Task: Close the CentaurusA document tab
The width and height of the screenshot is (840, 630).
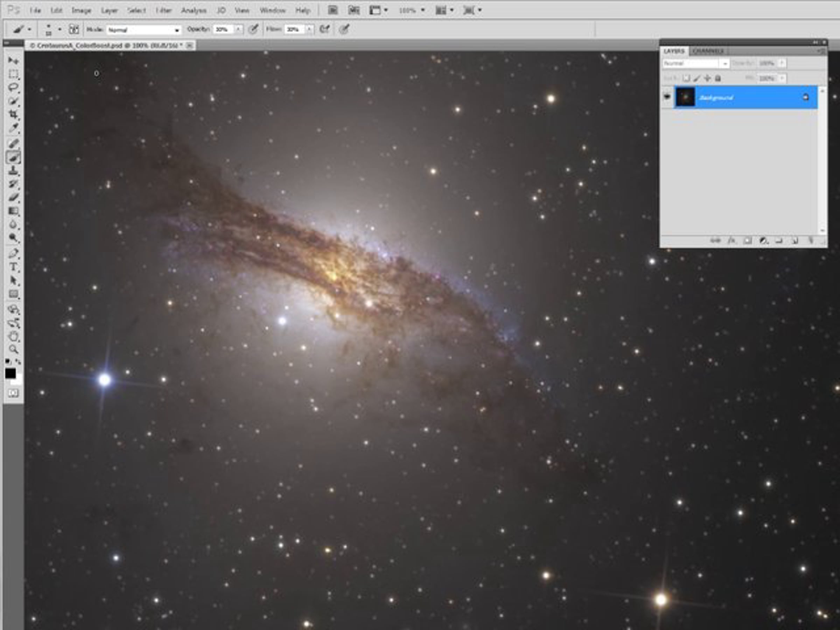Action: pyautogui.click(x=189, y=45)
